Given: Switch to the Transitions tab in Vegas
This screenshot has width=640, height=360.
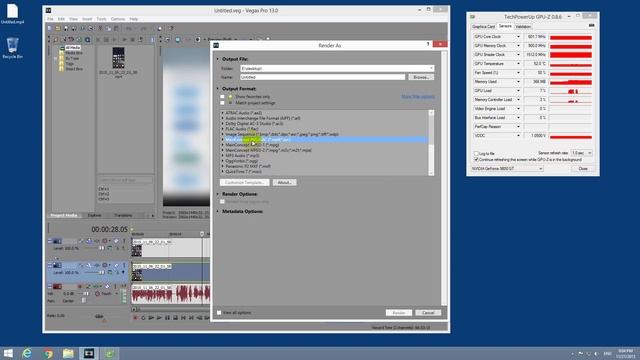Looking at the screenshot, I should [x=123, y=215].
